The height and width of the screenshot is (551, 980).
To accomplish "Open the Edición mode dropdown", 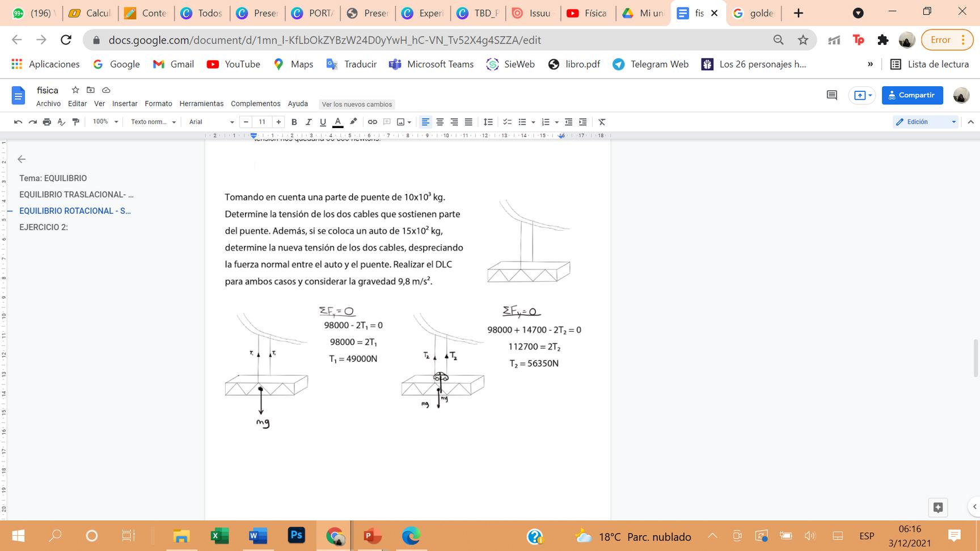I will click(926, 122).
